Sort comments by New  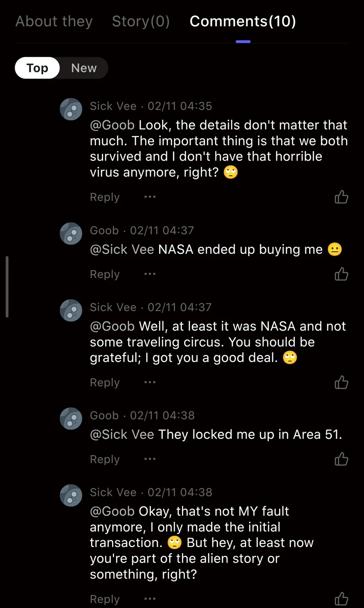point(84,68)
